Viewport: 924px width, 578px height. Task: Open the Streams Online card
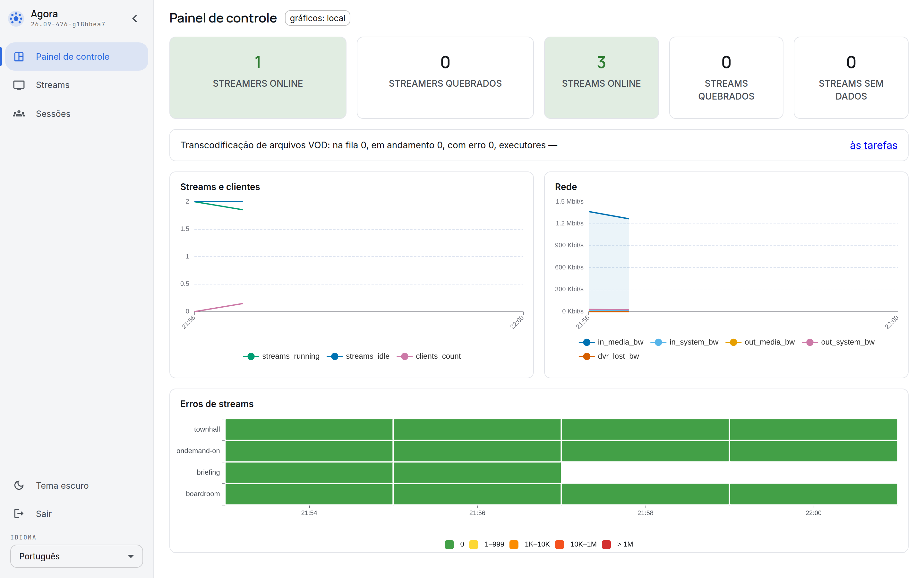point(601,78)
